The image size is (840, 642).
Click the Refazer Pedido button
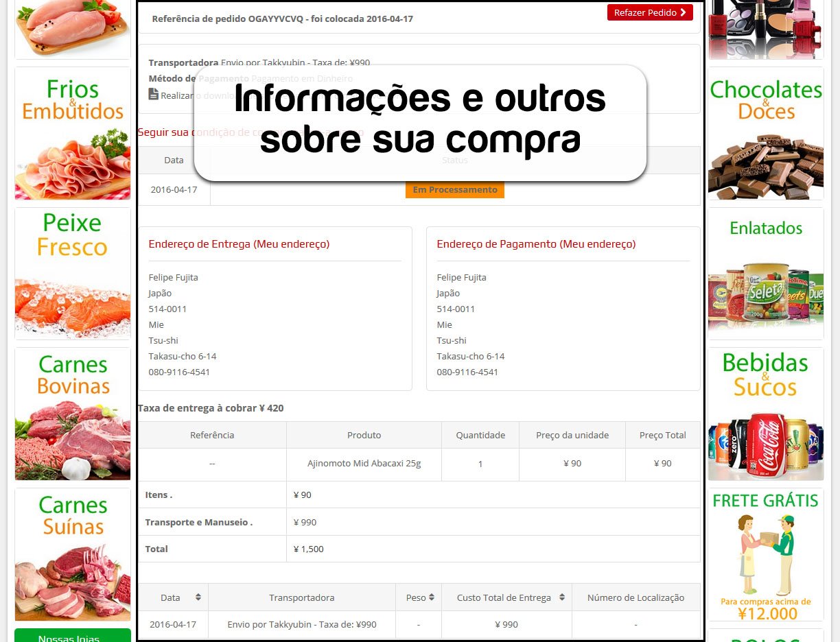pyautogui.click(x=649, y=12)
